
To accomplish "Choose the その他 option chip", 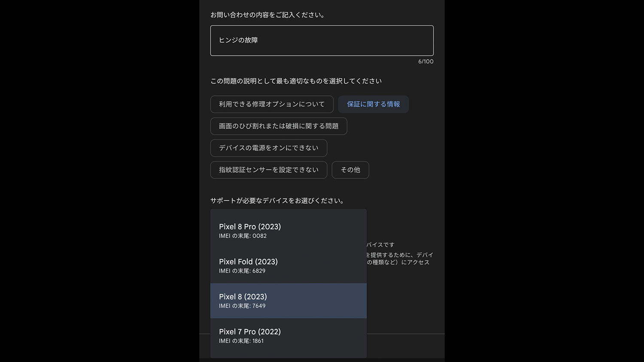I will (x=350, y=170).
